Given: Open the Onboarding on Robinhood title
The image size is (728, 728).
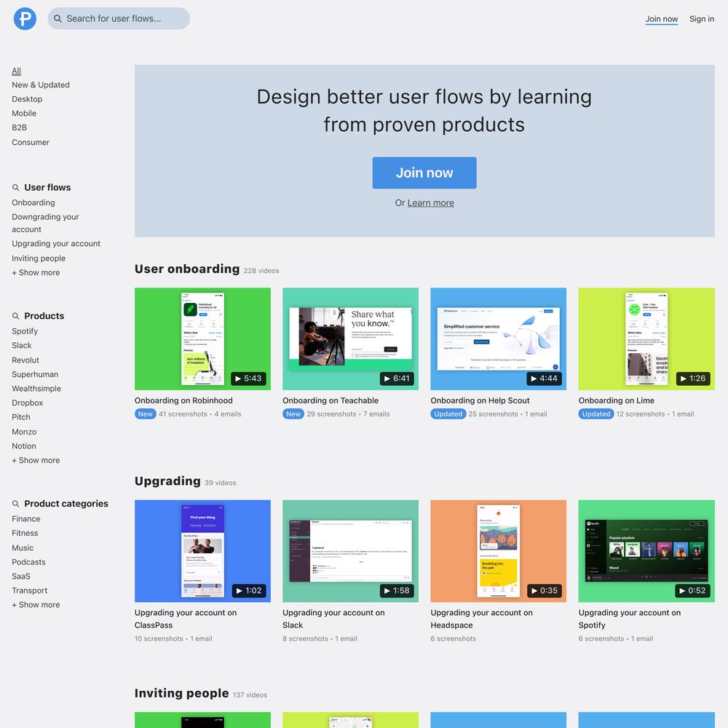Looking at the screenshot, I should (183, 400).
